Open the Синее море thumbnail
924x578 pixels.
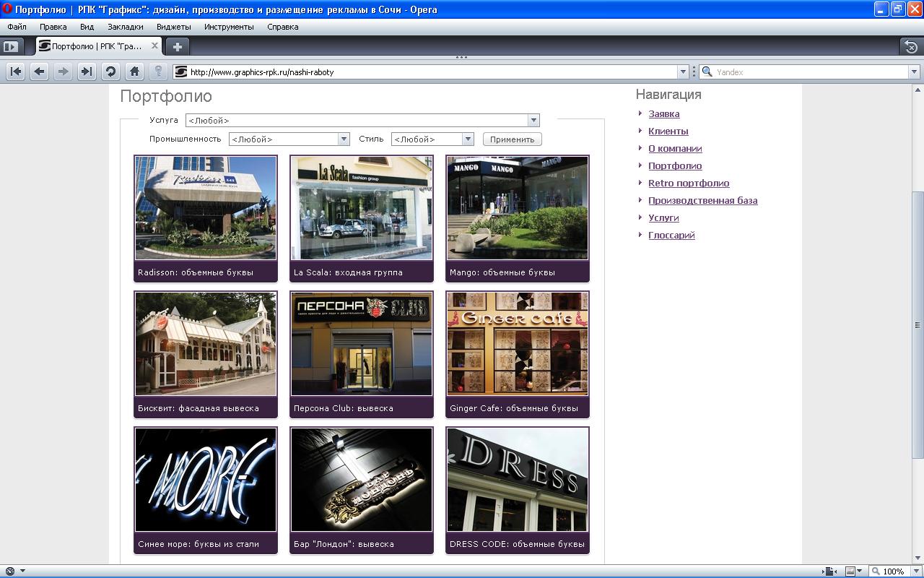point(206,480)
